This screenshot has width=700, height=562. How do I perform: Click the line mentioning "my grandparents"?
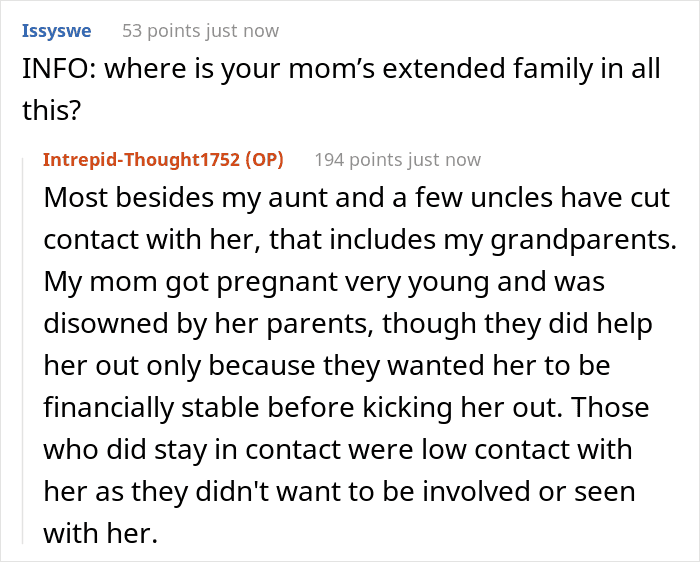click(362, 239)
